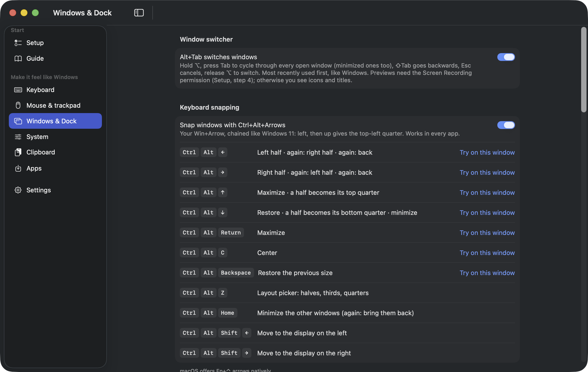Select the Apps download icon
Screen dimensions: 588x372
click(18, 168)
